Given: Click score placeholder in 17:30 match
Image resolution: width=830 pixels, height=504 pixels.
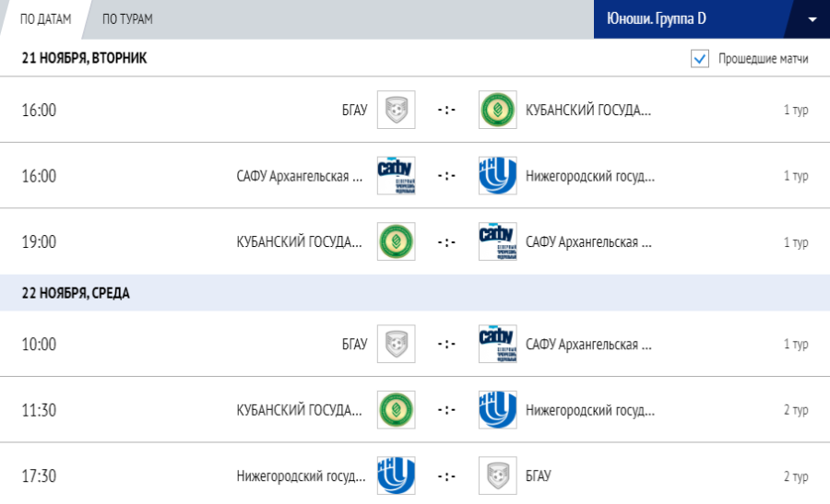Looking at the screenshot, I should [x=447, y=476].
